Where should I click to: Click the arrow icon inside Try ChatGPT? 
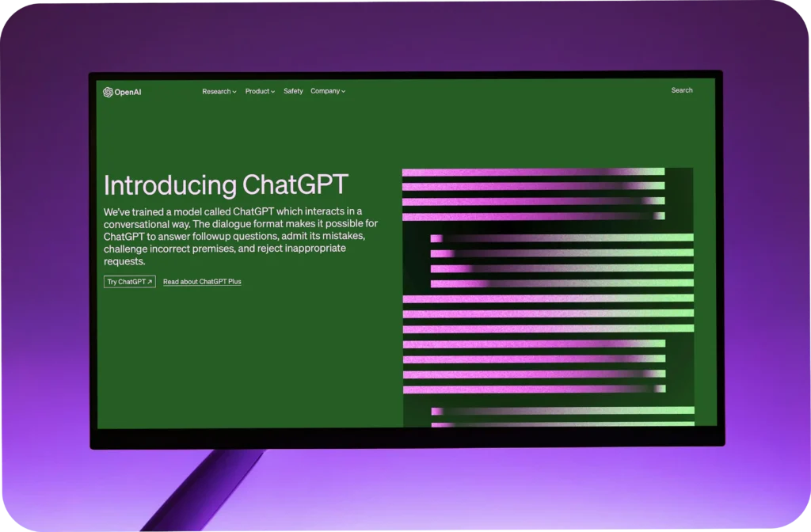tap(150, 282)
